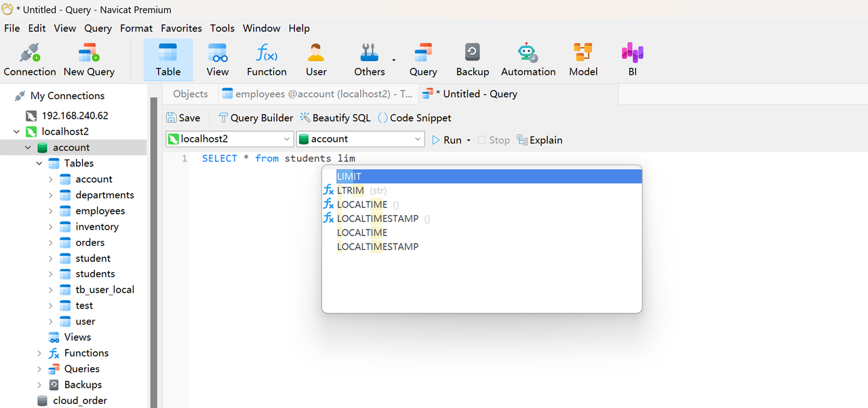The image size is (868, 408).
Task: Open the Query menu
Action: point(98,28)
